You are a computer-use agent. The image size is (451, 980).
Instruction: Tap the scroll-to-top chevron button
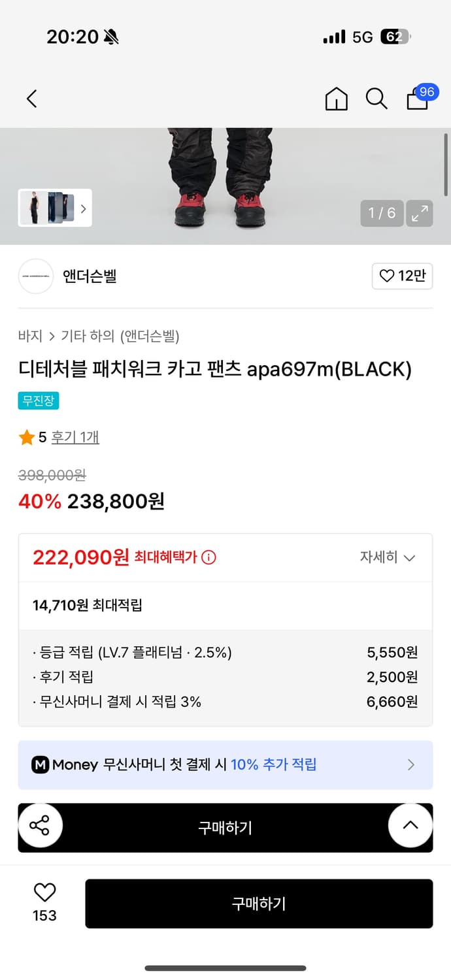tap(410, 826)
